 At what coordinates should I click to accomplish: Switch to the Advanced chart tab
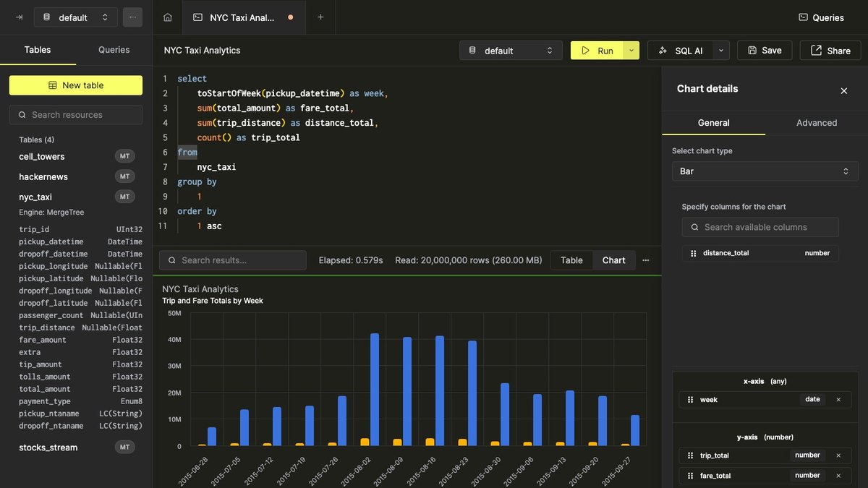[817, 123]
